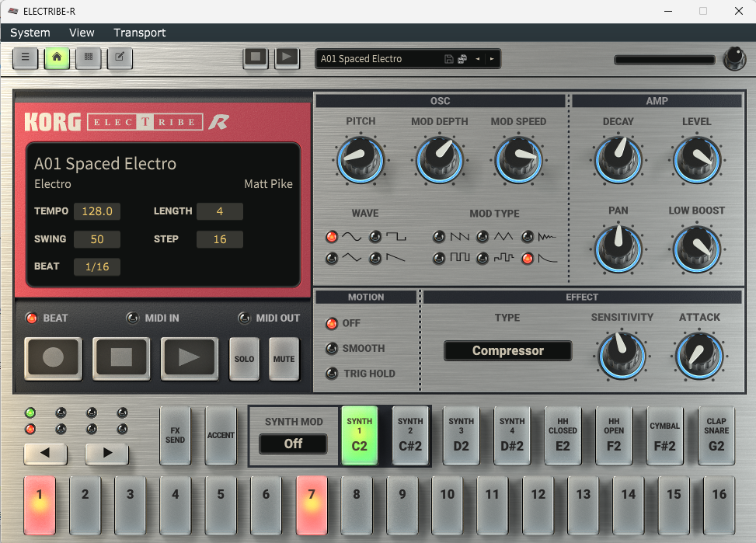Select the SYNTH 1 C2 part

pos(359,436)
